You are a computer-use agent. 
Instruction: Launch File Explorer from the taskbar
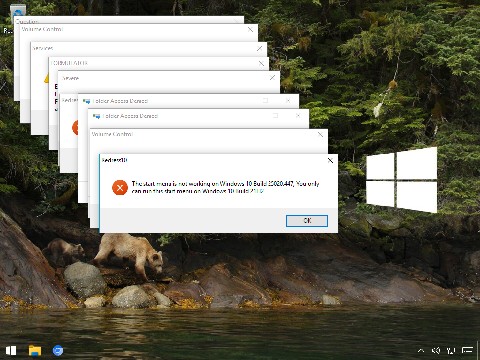[x=35, y=350]
